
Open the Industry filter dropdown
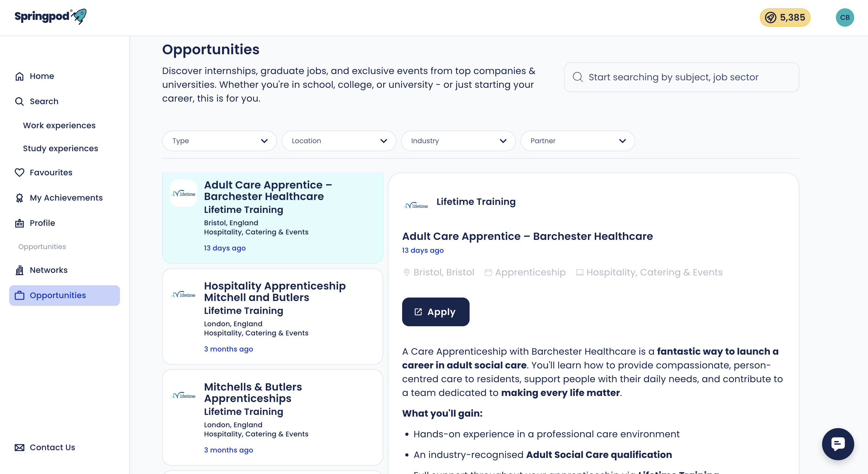(458, 141)
